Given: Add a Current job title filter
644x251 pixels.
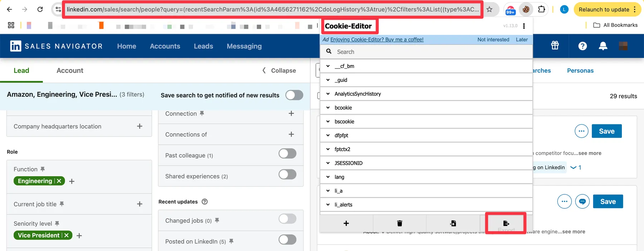Looking at the screenshot, I should click(140, 204).
